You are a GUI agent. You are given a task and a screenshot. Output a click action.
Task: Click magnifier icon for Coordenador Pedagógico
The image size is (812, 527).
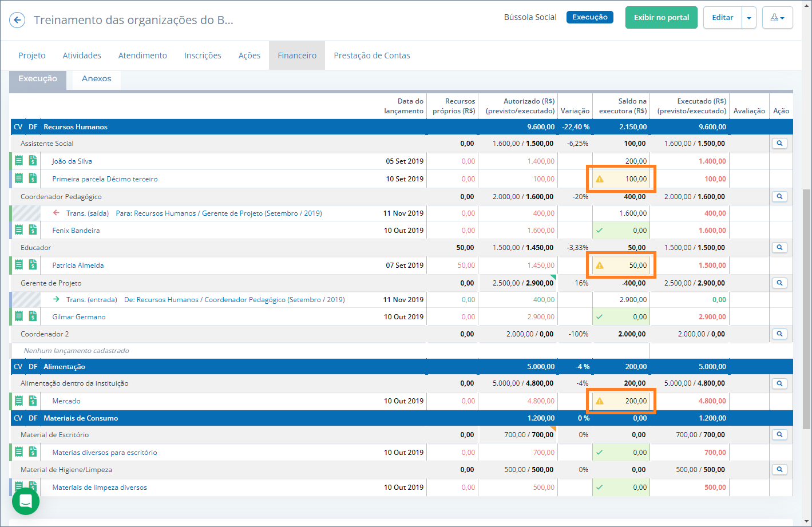(779, 197)
